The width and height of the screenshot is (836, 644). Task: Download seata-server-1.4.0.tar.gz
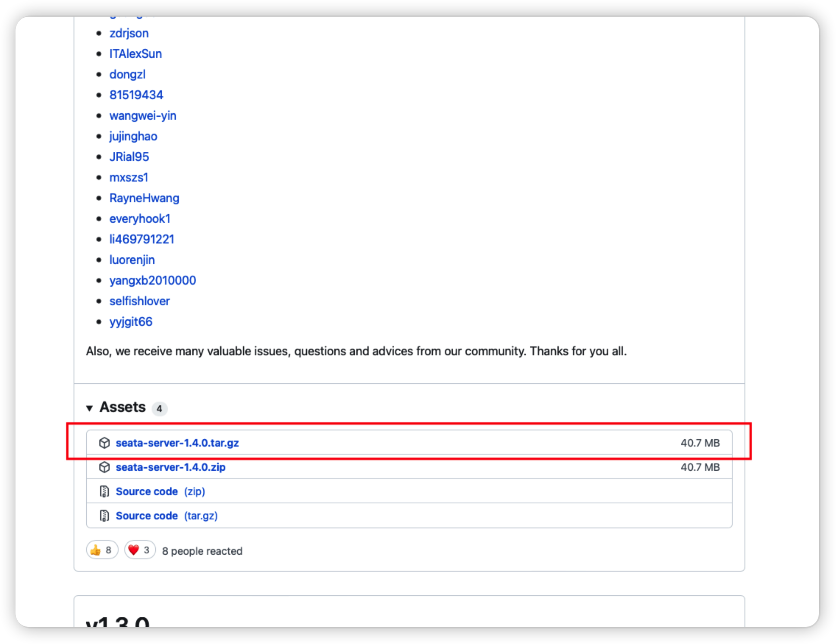(x=177, y=443)
